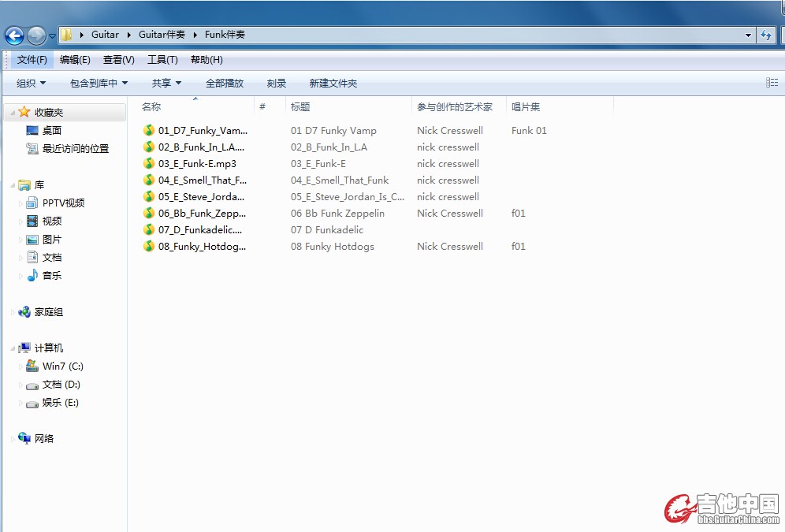785x532 pixels.
Task: Open the 工具(T) menu
Action: [x=162, y=60]
